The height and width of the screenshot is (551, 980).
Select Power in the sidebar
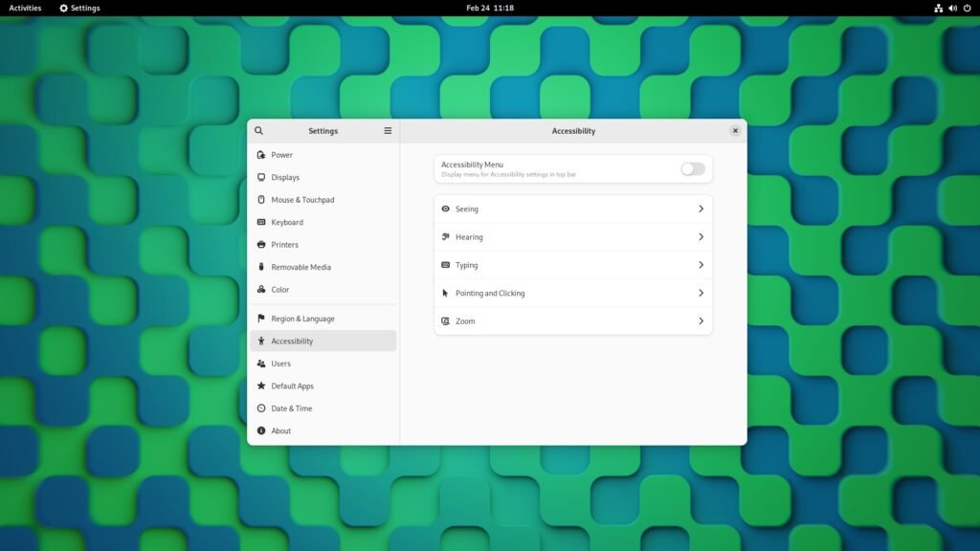323,155
